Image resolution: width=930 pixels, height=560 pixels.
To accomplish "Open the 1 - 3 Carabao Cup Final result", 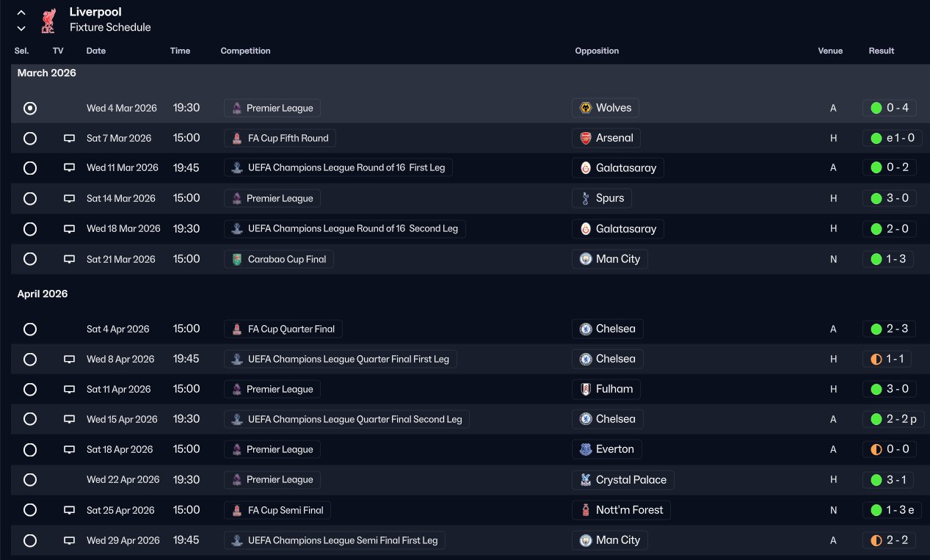I will coord(888,259).
